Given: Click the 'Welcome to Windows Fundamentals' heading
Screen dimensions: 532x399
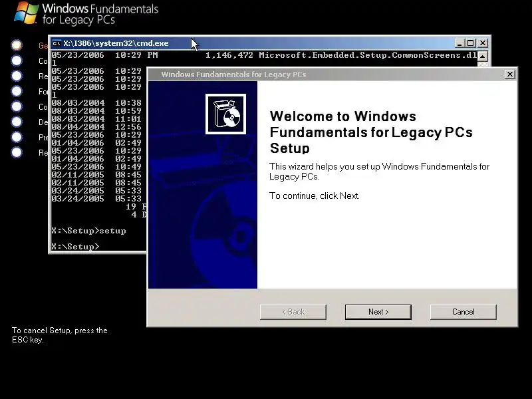Looking at the screenshot, I should click(371, 132).
